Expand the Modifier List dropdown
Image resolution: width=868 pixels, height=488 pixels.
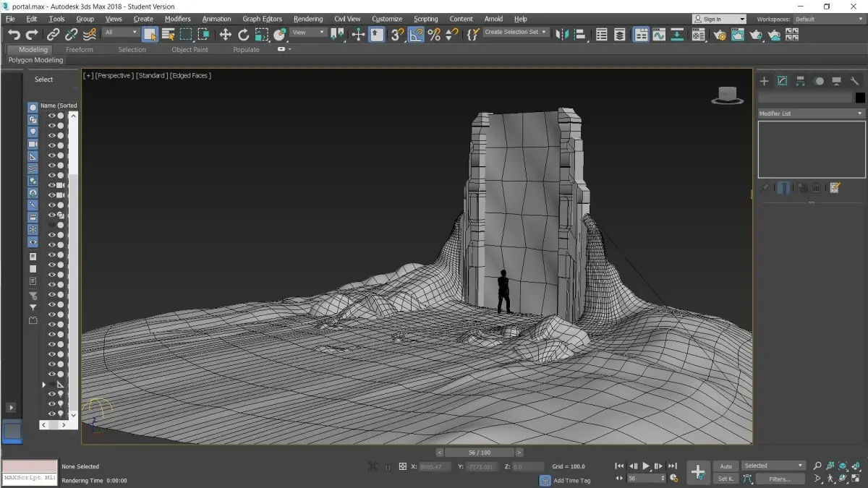coord(811,114)
